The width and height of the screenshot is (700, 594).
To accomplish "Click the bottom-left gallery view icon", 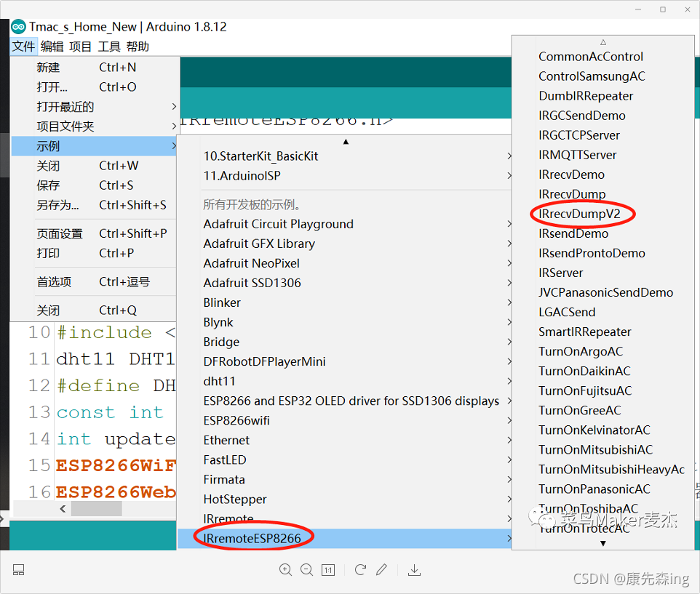I will point(18,570).
